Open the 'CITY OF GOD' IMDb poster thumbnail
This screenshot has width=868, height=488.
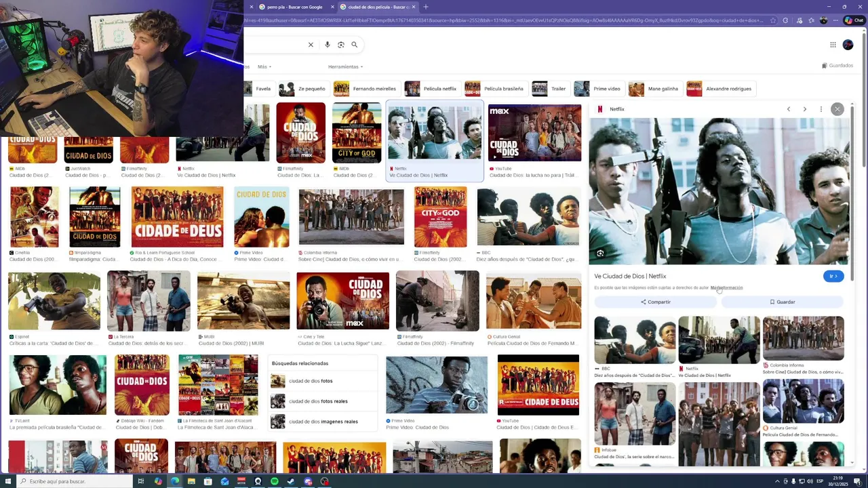[x=357, y=133]
